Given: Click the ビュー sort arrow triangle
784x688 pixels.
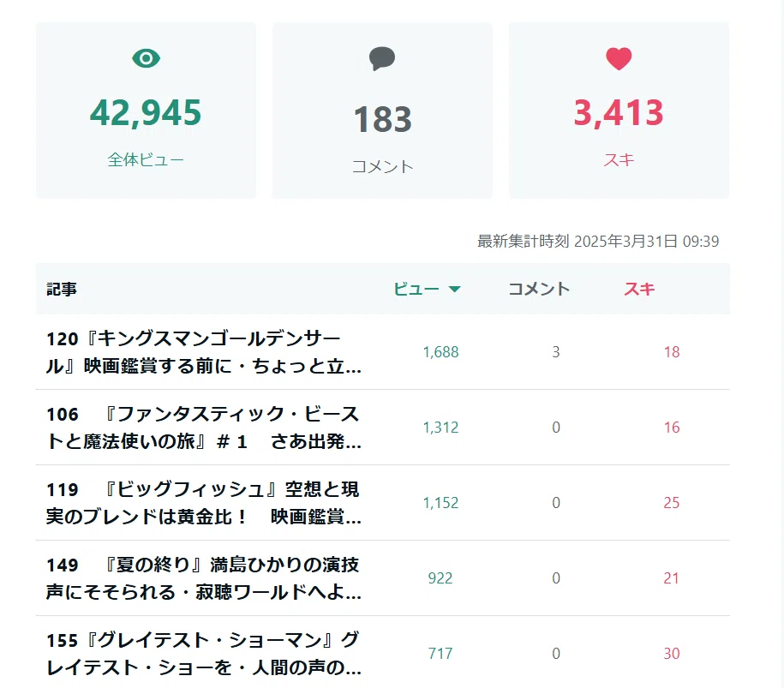Looking at the screenshot, I should pos(454,289).
